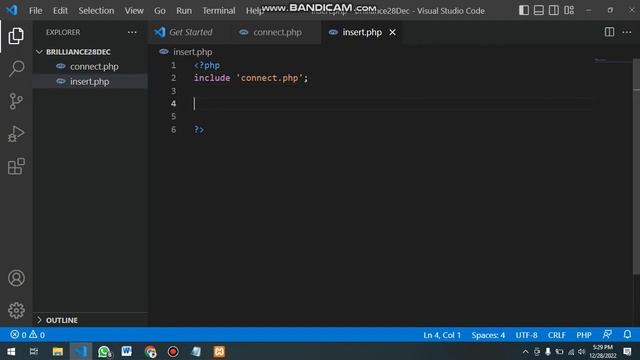Screen dimensions: 640x360
Task: Open the Extensions view
Action: 16,167
